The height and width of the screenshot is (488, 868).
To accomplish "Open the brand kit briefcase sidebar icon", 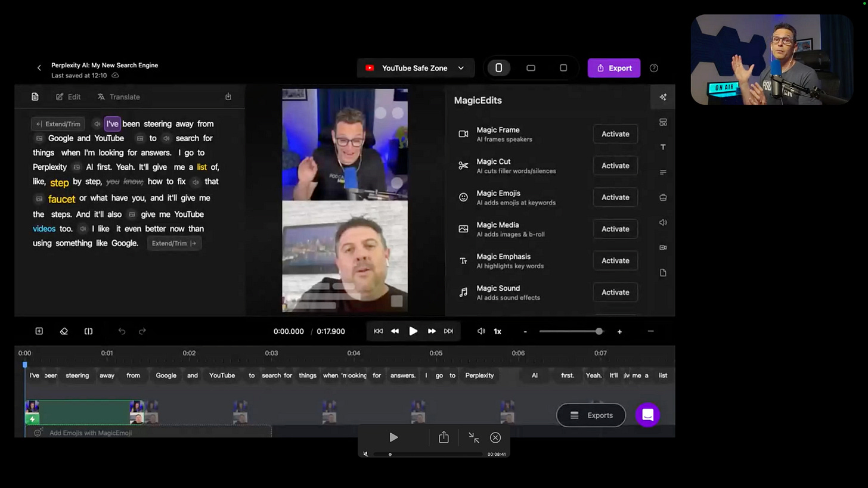I will 663,197.
